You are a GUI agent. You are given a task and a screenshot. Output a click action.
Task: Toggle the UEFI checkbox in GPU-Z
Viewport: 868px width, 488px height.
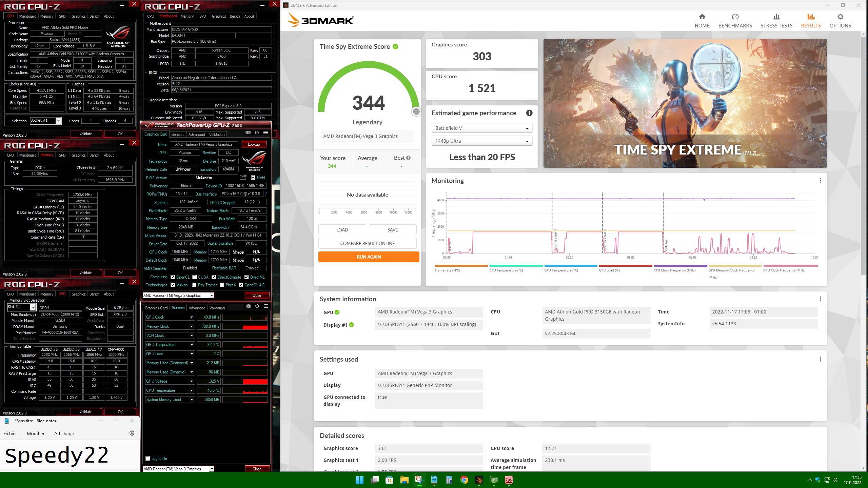click(253, 178)
